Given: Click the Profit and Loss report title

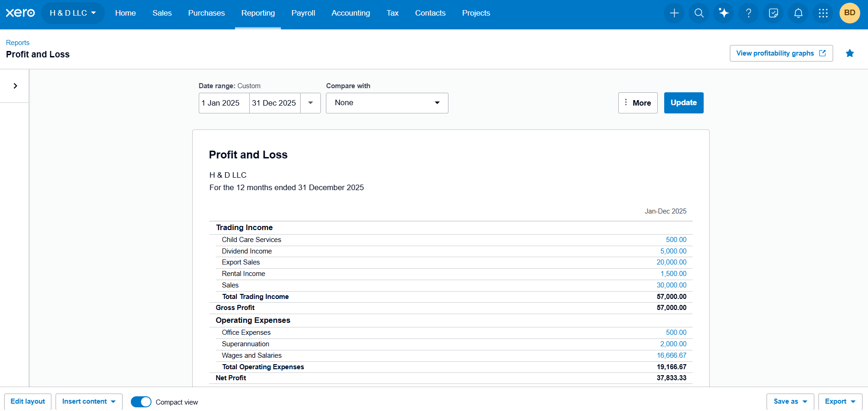Looking at the screenshot, I should (248, 155).
